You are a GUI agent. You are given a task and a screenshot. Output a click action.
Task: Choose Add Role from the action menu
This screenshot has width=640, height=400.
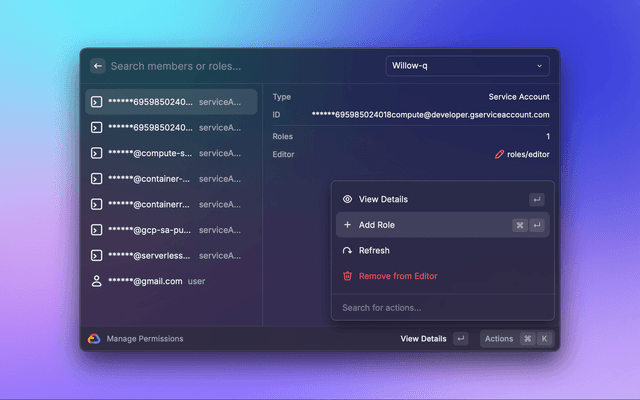point(376,225)
